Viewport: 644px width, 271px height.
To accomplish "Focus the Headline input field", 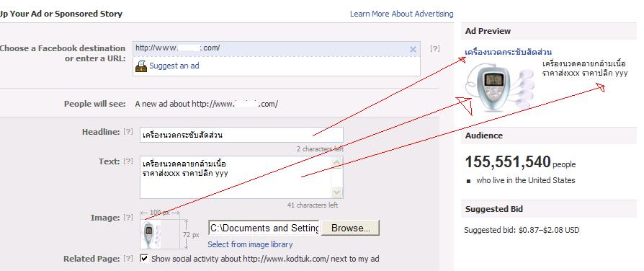I will click(241, 135).
